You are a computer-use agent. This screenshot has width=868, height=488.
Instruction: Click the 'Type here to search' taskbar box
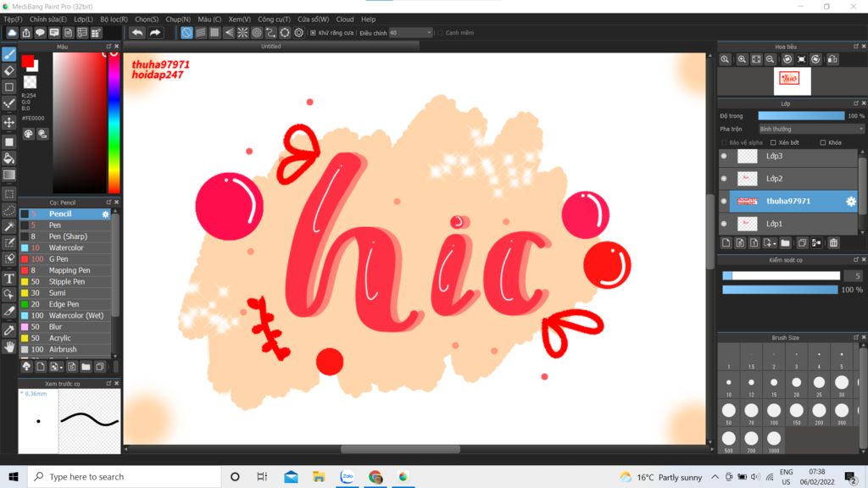click(x=125, y=477)
